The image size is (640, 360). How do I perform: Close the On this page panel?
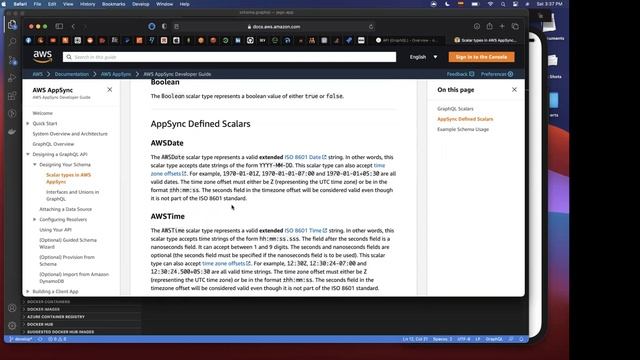pos(514,89)
